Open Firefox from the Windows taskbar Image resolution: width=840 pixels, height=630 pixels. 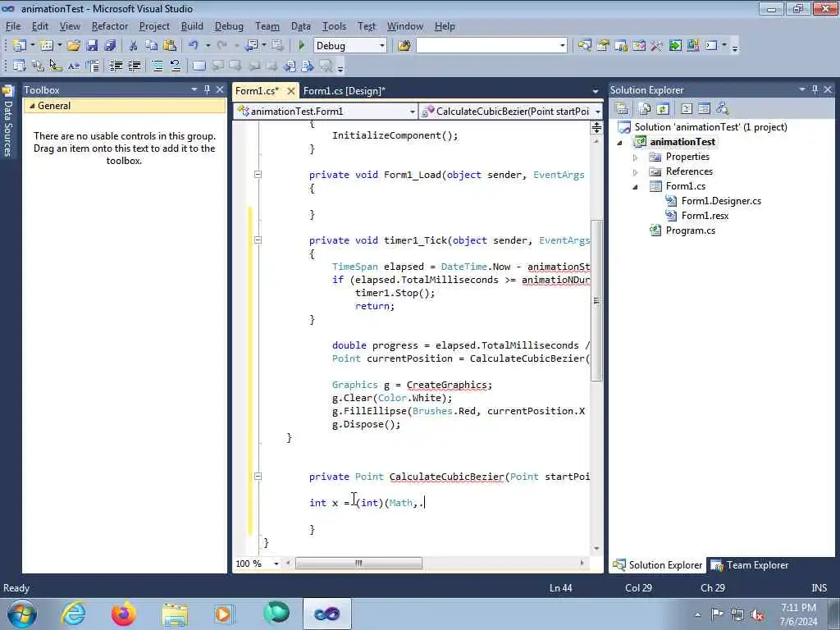[123, 614]
